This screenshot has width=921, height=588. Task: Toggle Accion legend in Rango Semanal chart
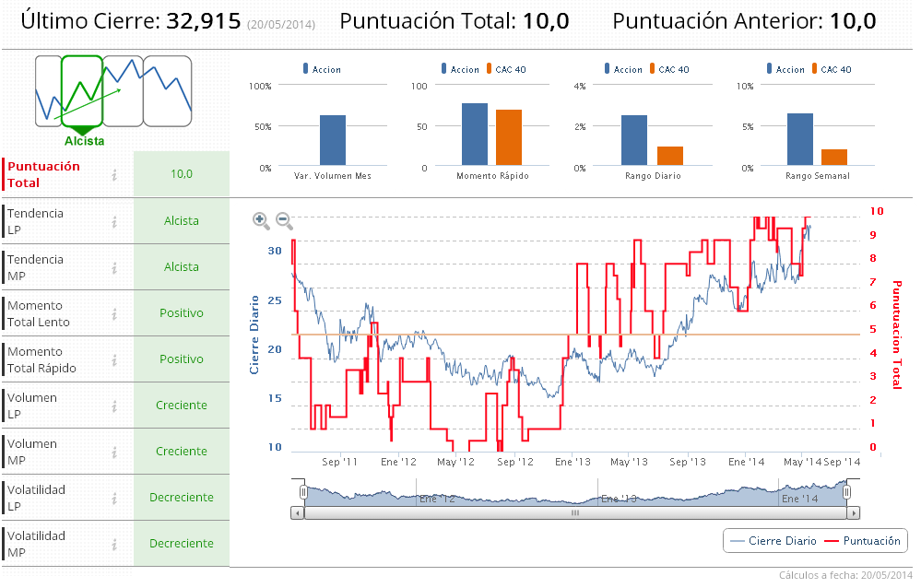pos(785,69)
